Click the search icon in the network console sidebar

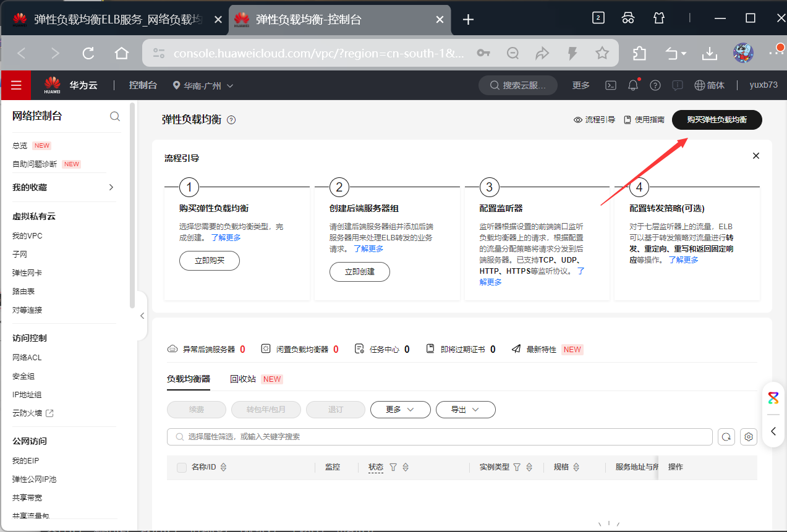(115, 116)
